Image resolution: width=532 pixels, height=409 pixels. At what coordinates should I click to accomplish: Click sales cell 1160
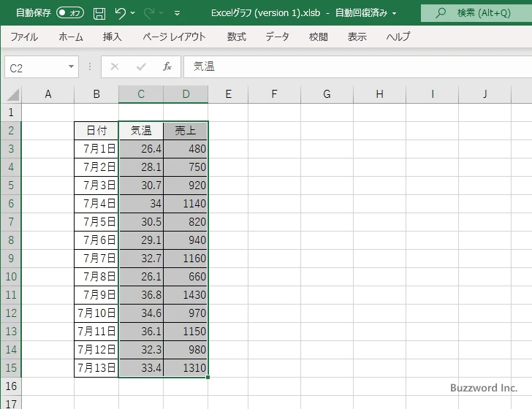(x=186, y=259)
